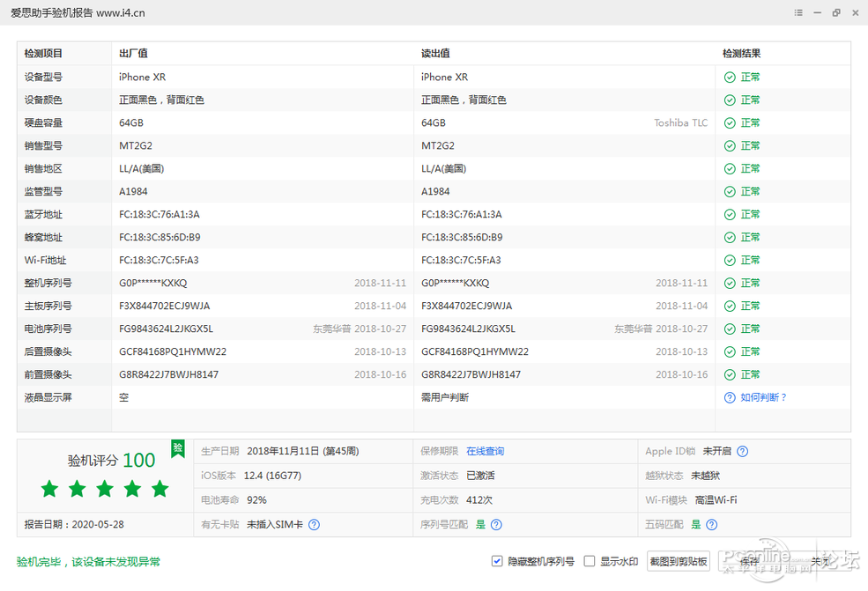Viewport: 868px width, 591px height.
Task: Click factory color 正面黑色，背面红色
Action: 161,100
